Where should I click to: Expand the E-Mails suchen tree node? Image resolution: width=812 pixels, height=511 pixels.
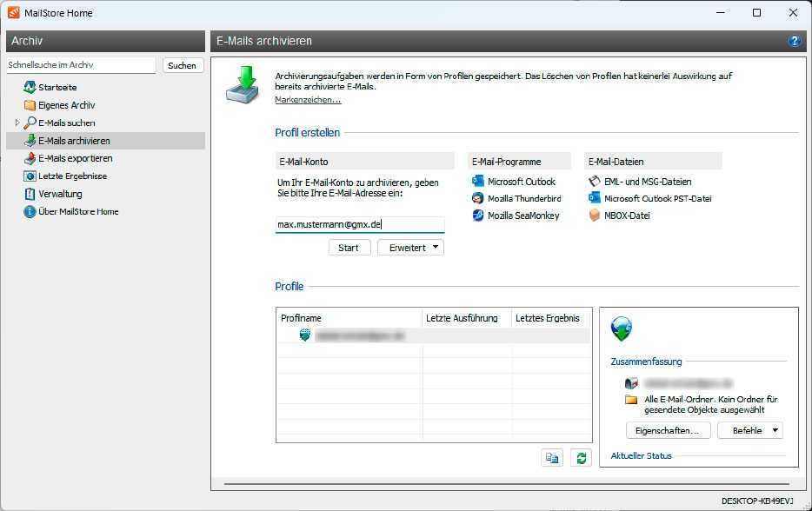click(17, 123)
